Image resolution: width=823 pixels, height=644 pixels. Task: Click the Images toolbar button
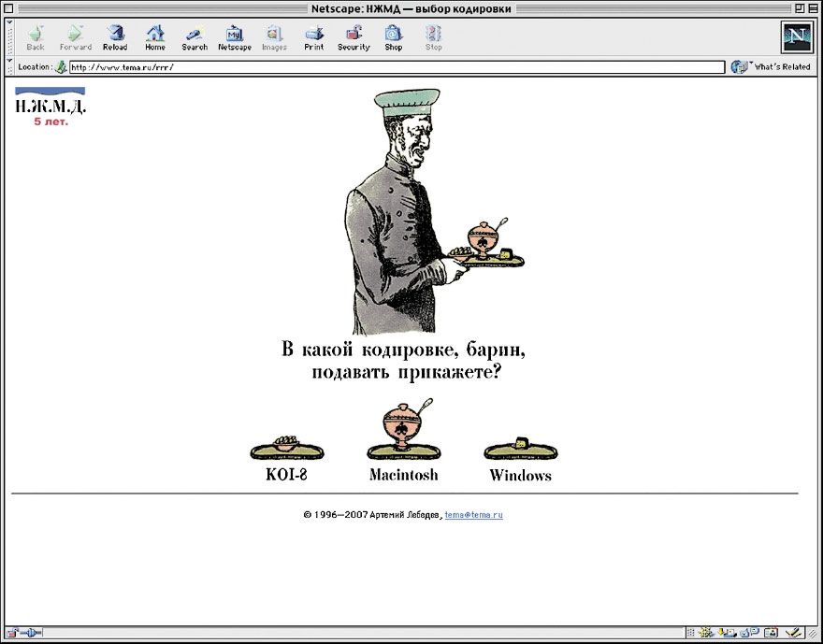coord(274,37)
